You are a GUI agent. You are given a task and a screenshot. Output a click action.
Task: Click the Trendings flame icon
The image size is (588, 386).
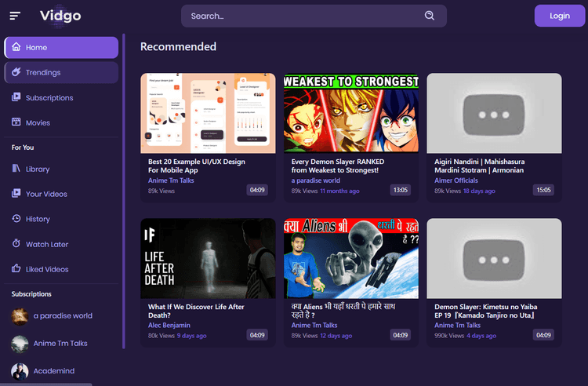16,71
